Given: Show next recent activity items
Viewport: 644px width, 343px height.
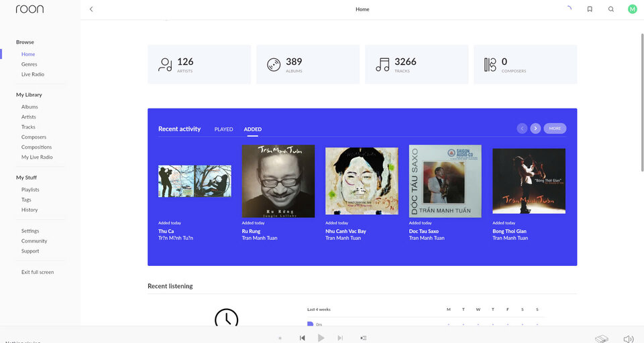Looking at the screenshot, I should [x=535, y=129].
